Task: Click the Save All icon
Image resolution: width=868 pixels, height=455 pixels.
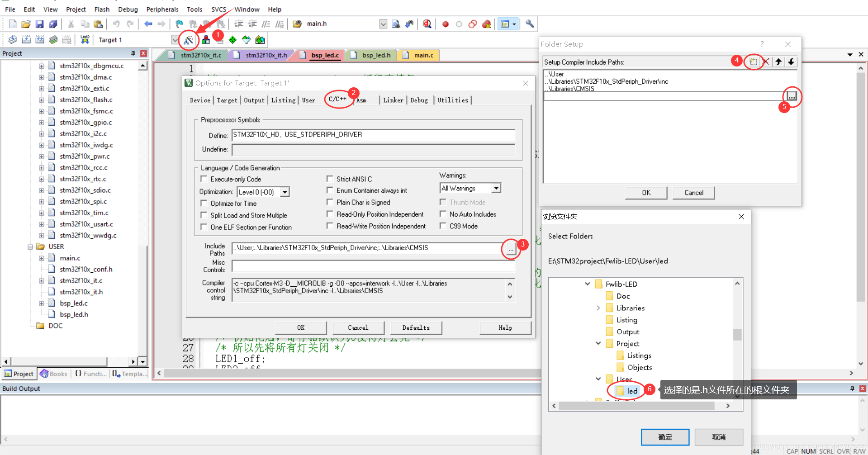Action: coord(53,24)
